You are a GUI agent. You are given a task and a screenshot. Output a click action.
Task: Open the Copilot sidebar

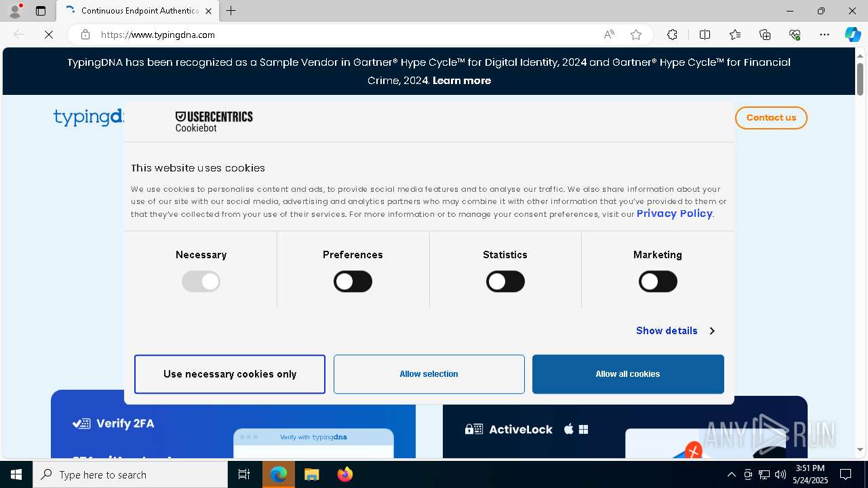click(x=852, y=35)
